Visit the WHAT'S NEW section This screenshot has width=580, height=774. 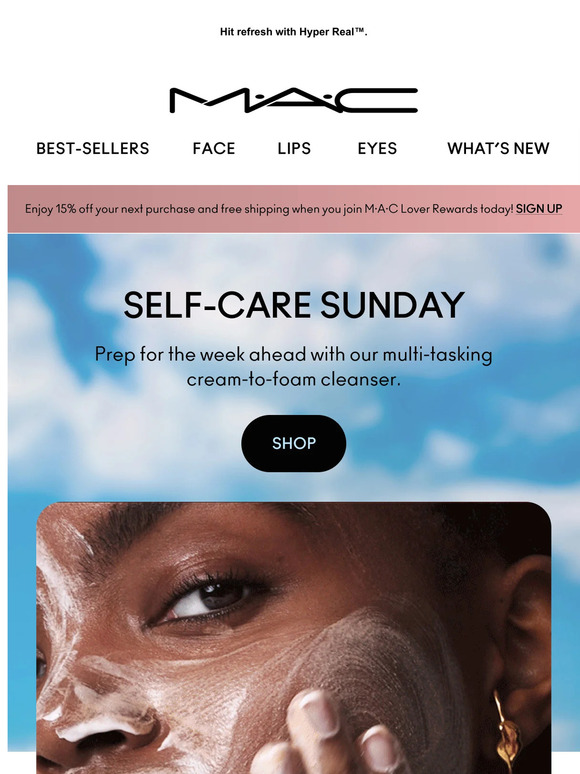coord(498,148)
